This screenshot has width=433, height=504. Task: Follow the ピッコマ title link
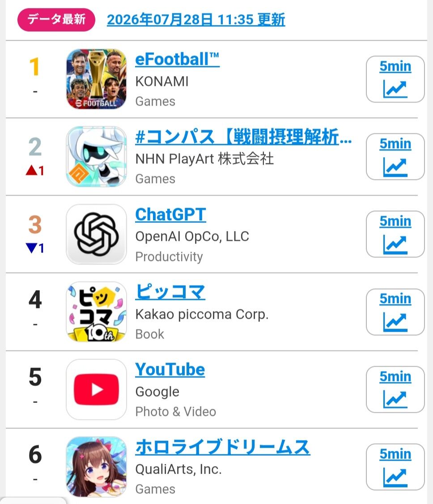point(170,292)
